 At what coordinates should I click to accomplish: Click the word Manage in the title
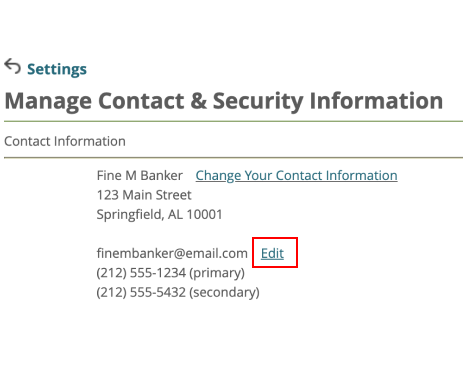click(x=48, y=101)
